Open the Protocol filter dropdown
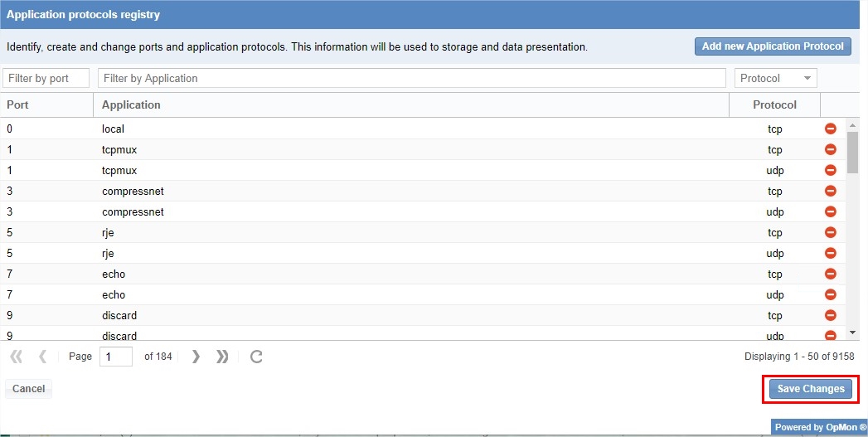 pyautogui.click(x=775, y=78)
